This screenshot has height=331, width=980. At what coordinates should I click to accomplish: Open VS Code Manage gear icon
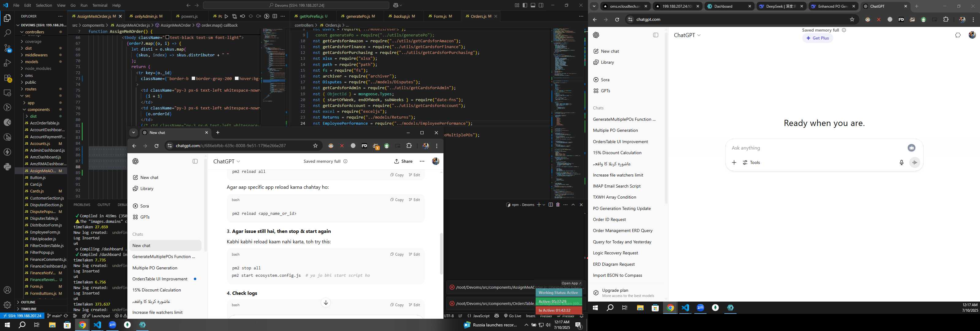pyautogui.click(x=7, y=305)
